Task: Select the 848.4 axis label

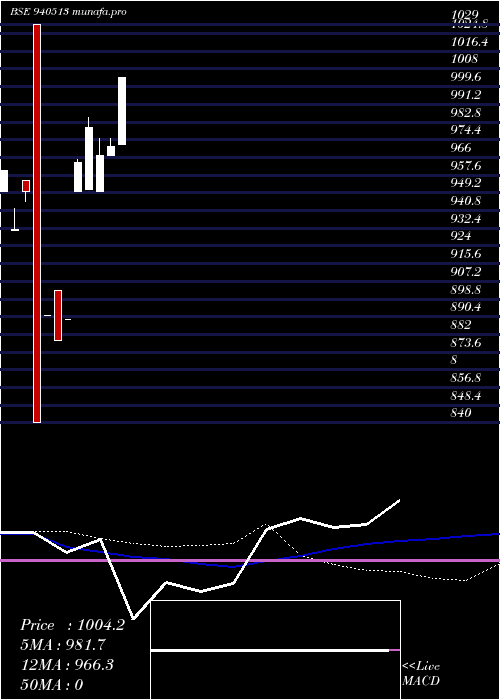Action: 466,396
